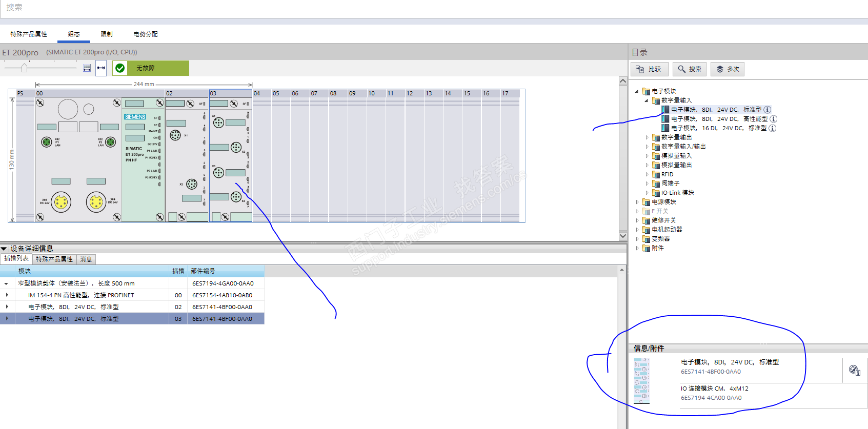Collapse the 电子模块 tree node
The width and height of the screenshot is (868, 429).
tap(637, 91)
